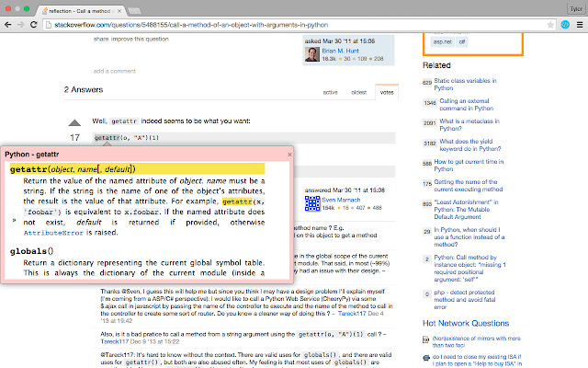Click the share link under the question

click(x=101, y=39)
